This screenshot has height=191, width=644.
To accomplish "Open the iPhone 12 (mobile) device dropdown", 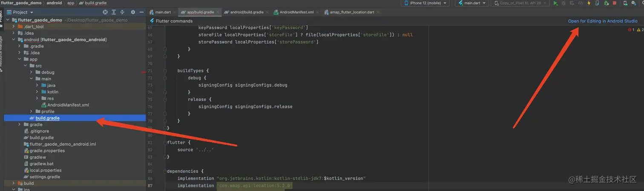I will 425,3.
